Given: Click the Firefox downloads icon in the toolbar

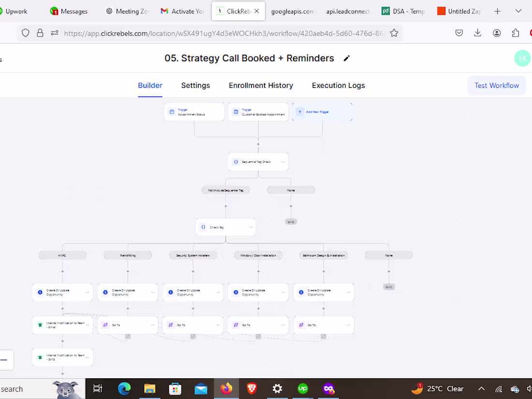Looking at the screenshot, I should (478, 32).
